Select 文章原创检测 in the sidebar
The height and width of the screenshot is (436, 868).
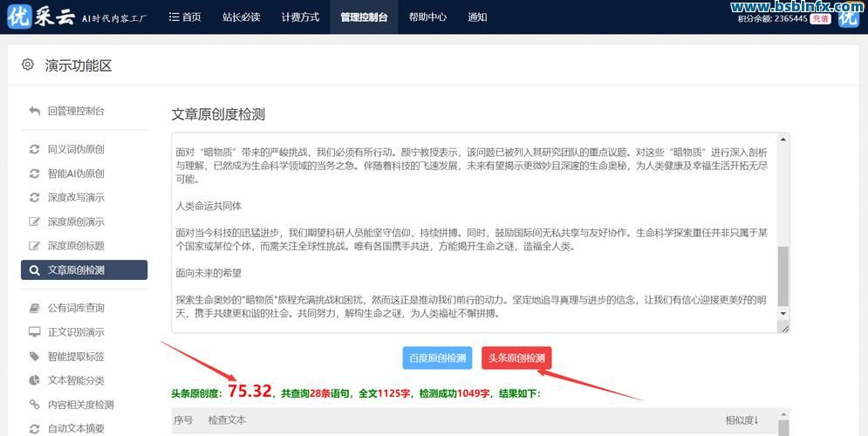[x=84, y=270]
